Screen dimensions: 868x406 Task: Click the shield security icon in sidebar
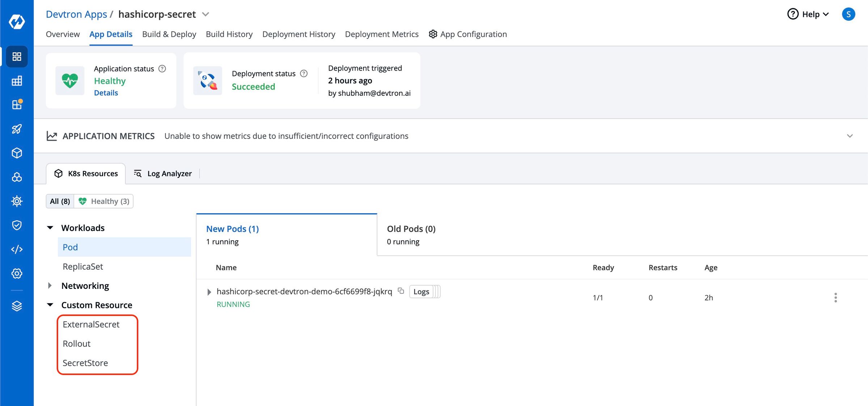[x=17, y=225]
